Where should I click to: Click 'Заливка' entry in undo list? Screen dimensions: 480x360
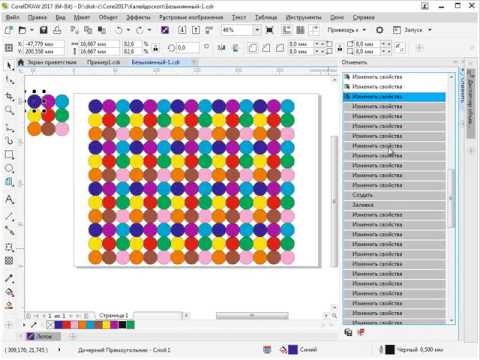pyautogui.click(x=394, y=205)
